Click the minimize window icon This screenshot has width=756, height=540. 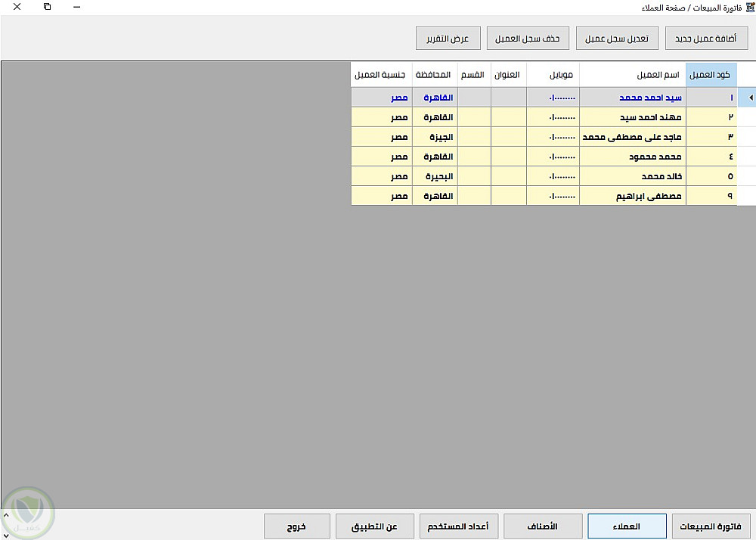point(76,8)
